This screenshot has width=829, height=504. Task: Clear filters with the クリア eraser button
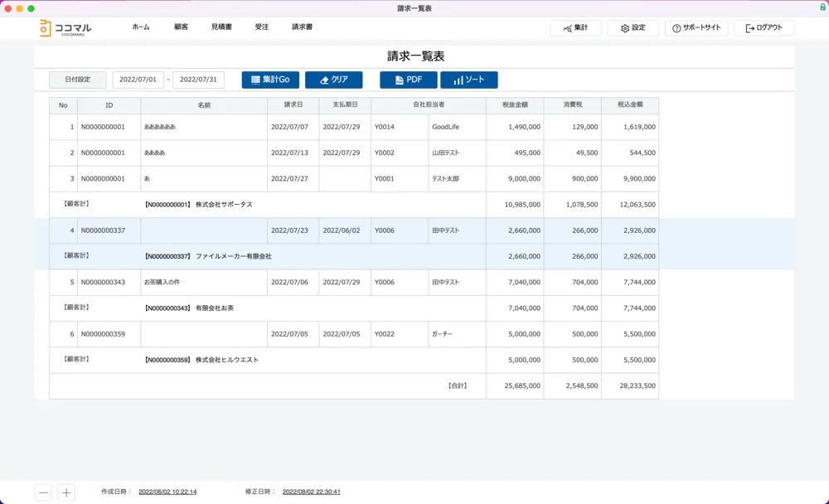click(x=333, y=80)
